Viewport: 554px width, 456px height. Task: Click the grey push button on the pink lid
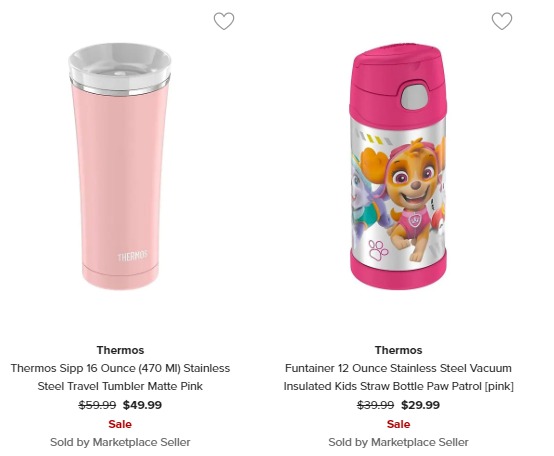pos(413,96)
